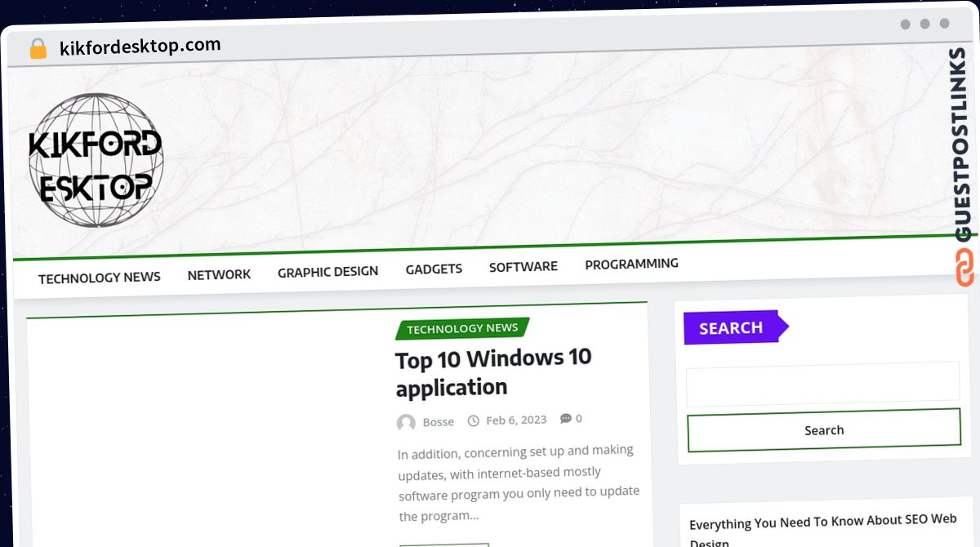Click the comment bubble icon
980x547 pixels.
565,418
